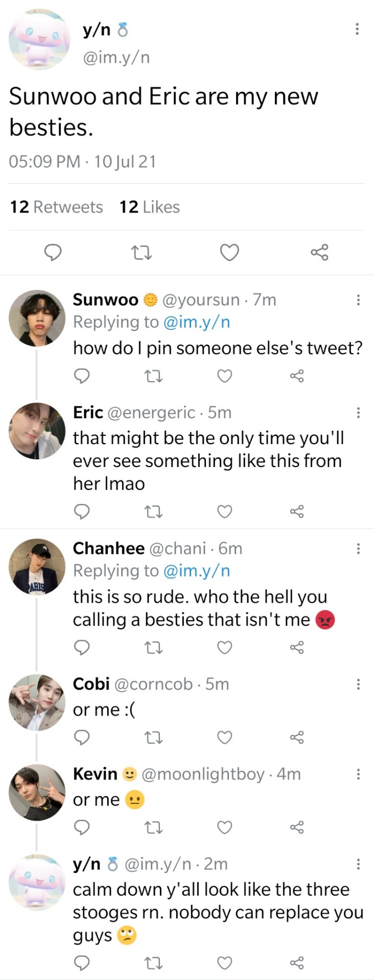Share Eric's reply tweet
Viewport: 374px width, 980px height.
pyautogui.click(x=297, y=511)
